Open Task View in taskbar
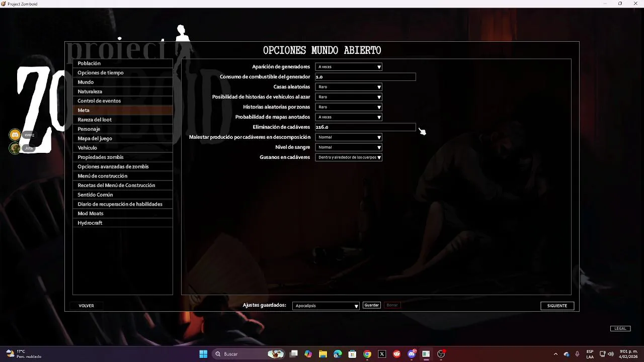The height and width of the screenshot is (362, 644). click(294, 354)
